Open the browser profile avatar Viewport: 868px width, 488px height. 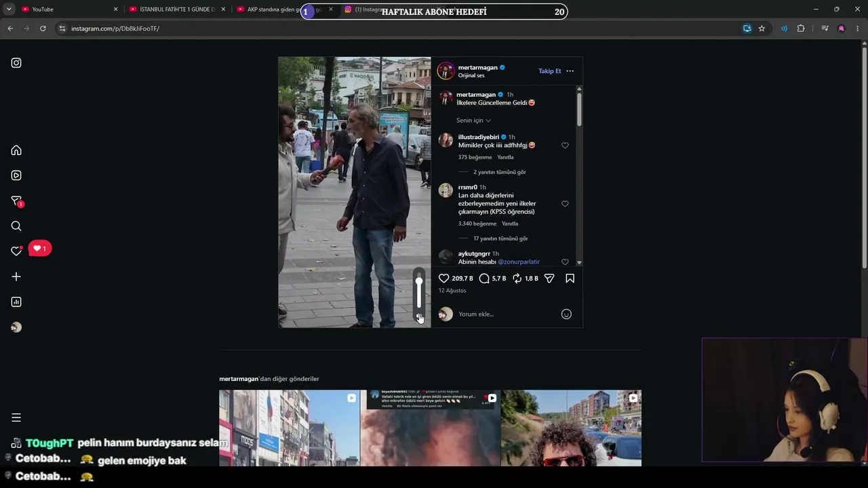click(842, 28)
